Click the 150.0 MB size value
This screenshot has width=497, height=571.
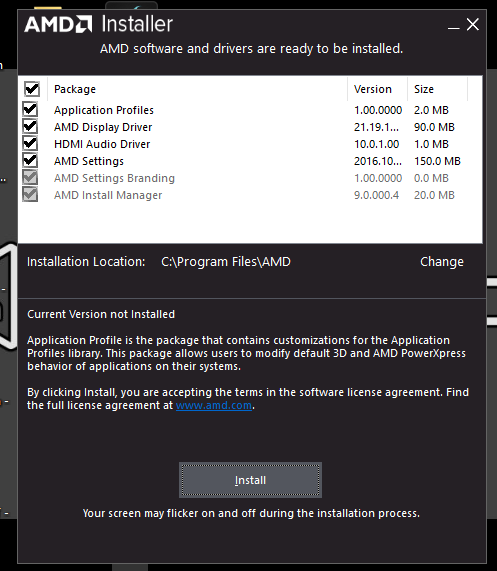click(x=437, y=161)
